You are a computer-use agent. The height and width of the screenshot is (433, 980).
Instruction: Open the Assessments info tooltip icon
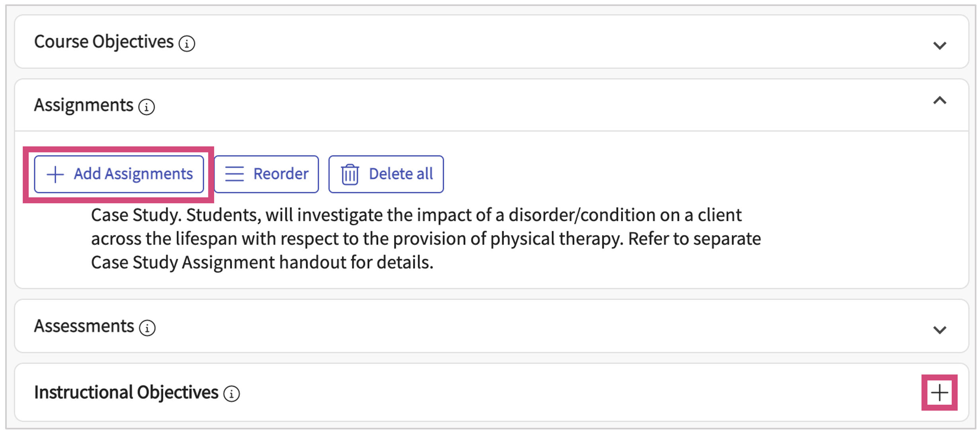tap(147, 328)
